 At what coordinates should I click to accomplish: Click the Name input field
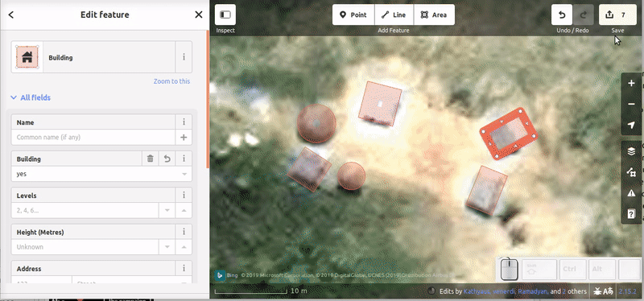pos(93,137)
